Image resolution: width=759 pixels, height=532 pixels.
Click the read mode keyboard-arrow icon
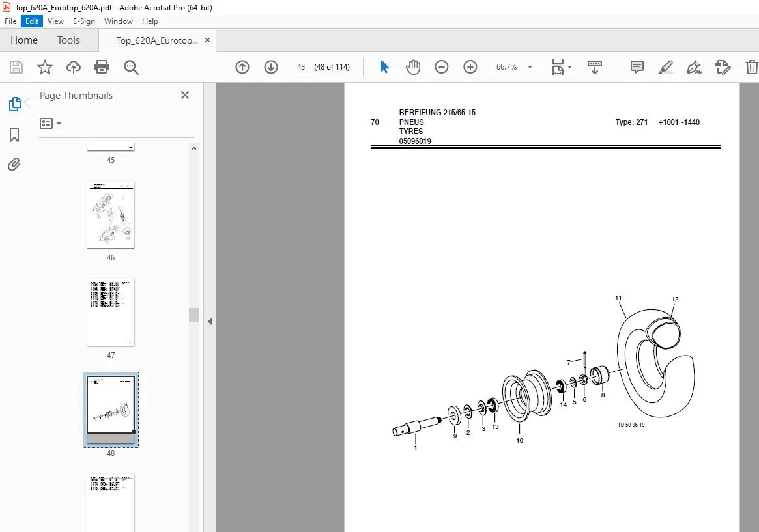(x=594, y=66)
